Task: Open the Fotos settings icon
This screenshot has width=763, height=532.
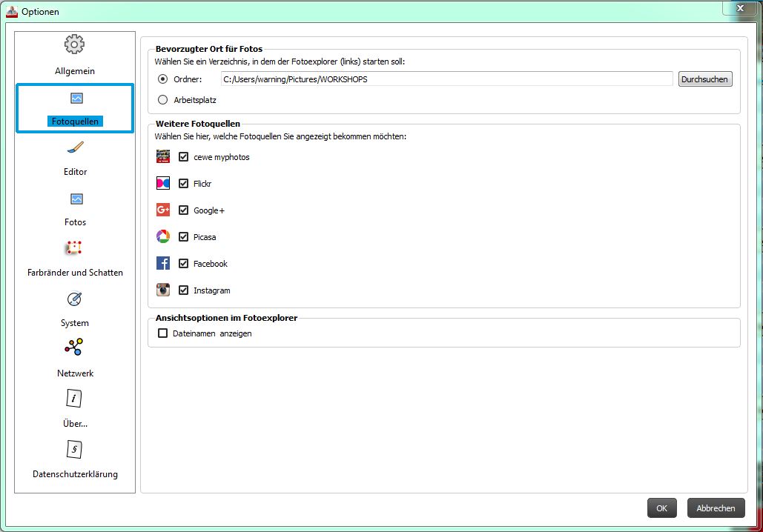Action: click(76, 199)
